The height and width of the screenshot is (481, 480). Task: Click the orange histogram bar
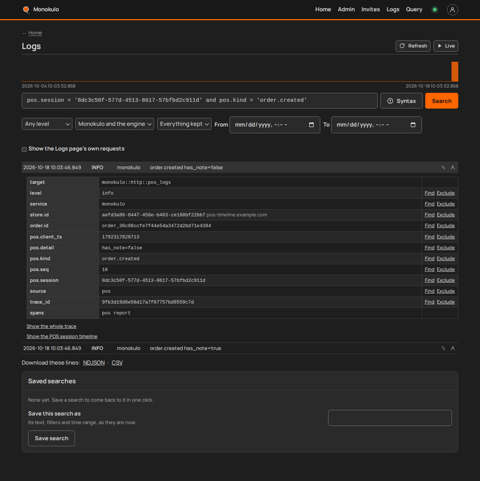[x=455, y=71]
